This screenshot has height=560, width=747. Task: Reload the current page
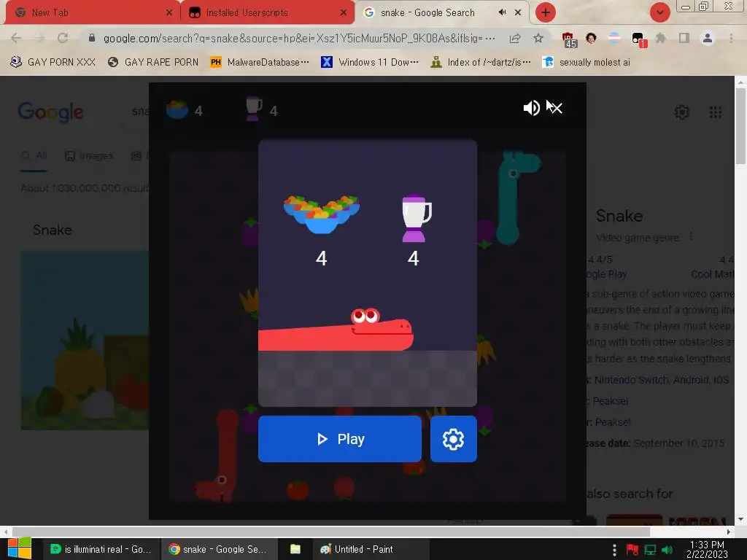tap(63, 38)
